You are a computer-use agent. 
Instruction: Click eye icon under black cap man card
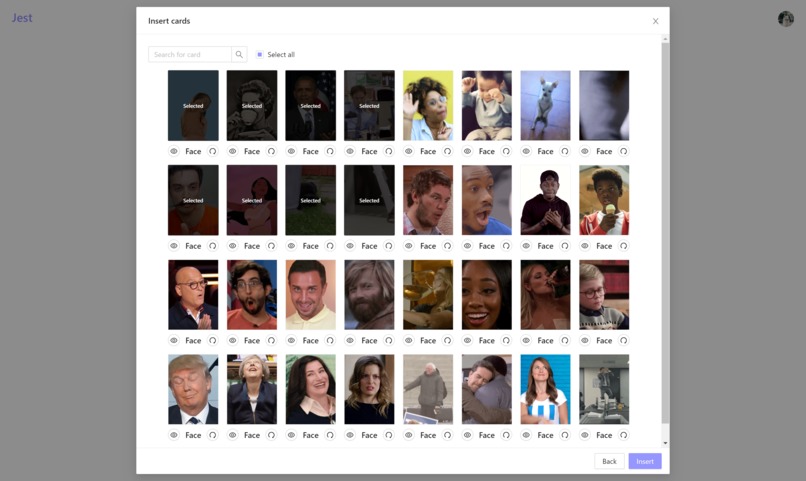[x=526, y=246]
